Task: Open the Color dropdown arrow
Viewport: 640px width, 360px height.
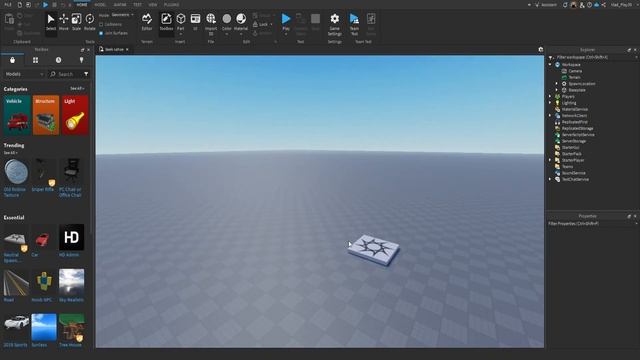Action: tap(227, 34)
